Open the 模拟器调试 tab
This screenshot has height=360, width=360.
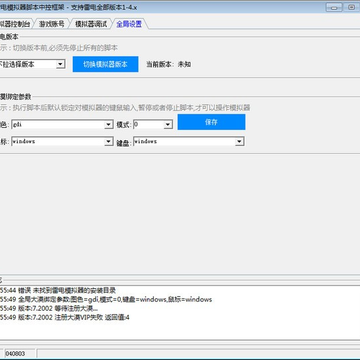click(91, 24)
